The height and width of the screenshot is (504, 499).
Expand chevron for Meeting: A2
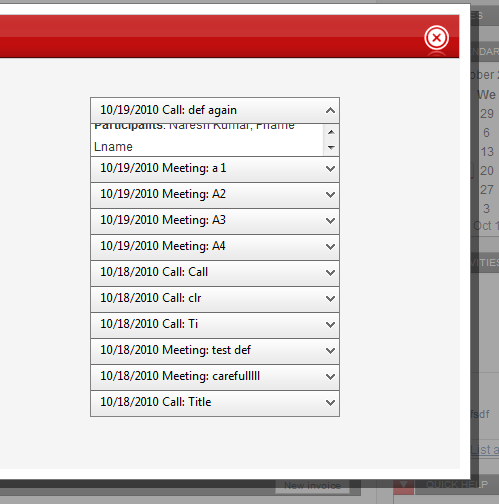pos(330,195)
